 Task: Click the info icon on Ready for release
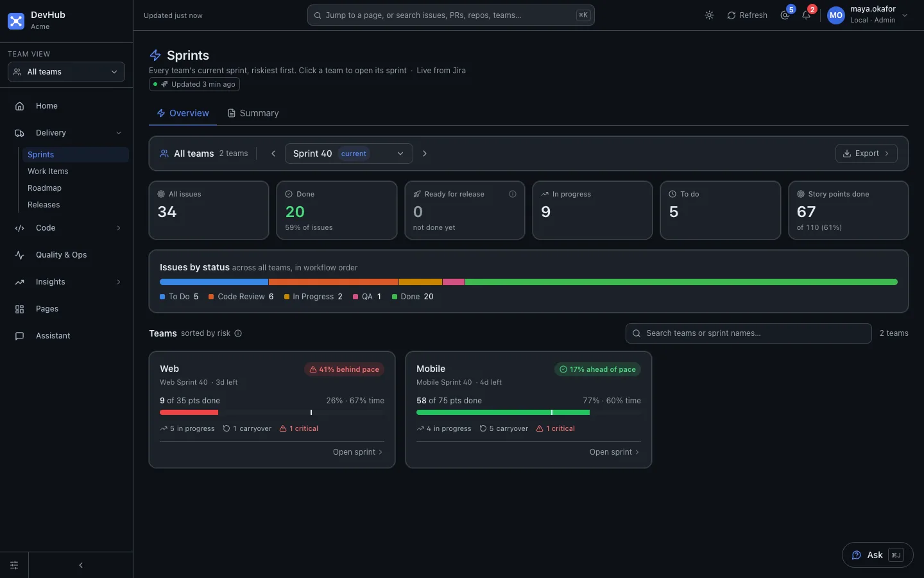point(513,194)
